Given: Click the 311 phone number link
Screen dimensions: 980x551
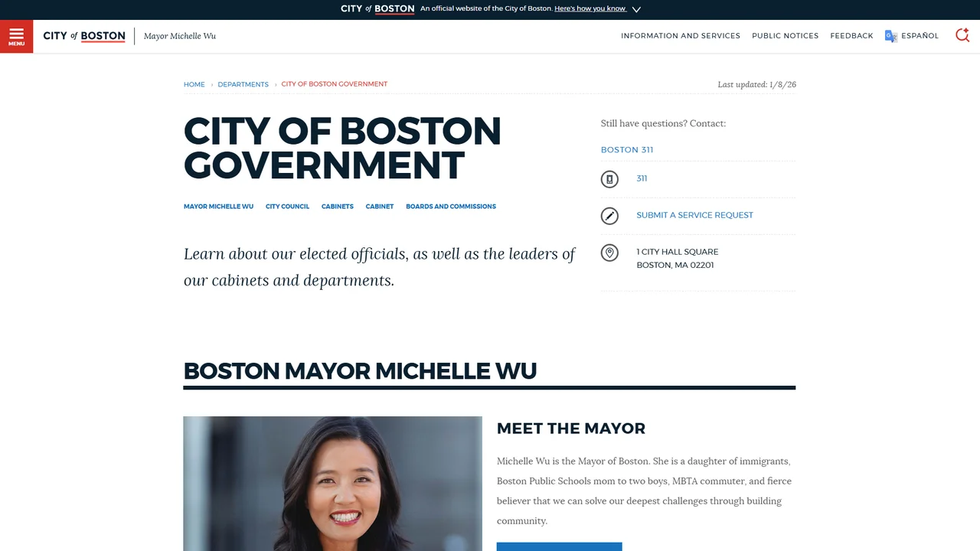Looking at the screenshot, I should [x=642, y=178].
